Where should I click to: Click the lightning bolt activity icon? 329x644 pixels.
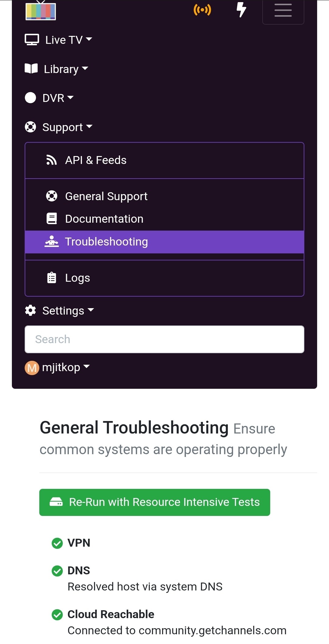241,10
